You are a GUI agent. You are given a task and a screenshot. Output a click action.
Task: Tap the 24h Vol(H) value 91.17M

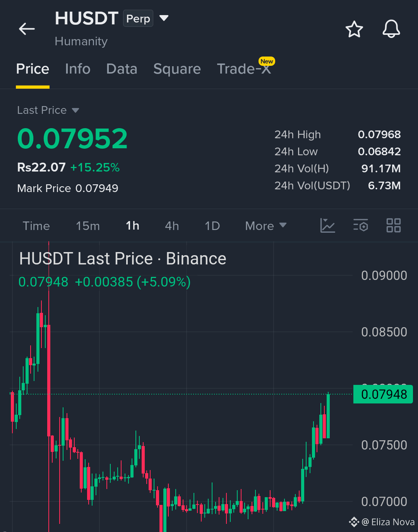[x=381, y=168]
